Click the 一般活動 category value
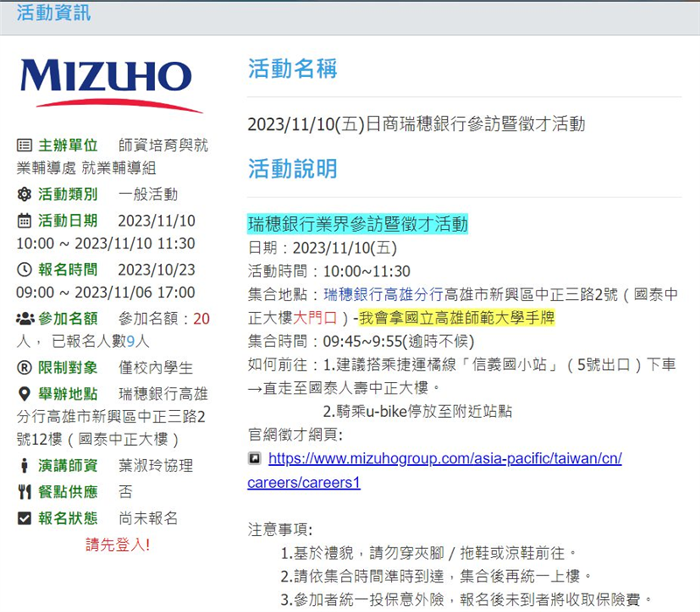This screenshot has width=700, height=612. pos(148,194)
